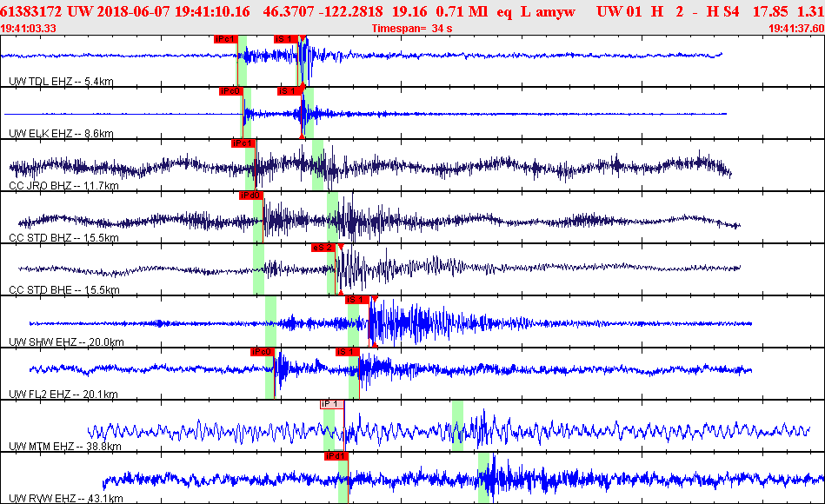Viewport: 825px width, 504px height.
Task: Select the 'CC STD BHE -- 15.5km' channel label
Action: click(64, 290)
